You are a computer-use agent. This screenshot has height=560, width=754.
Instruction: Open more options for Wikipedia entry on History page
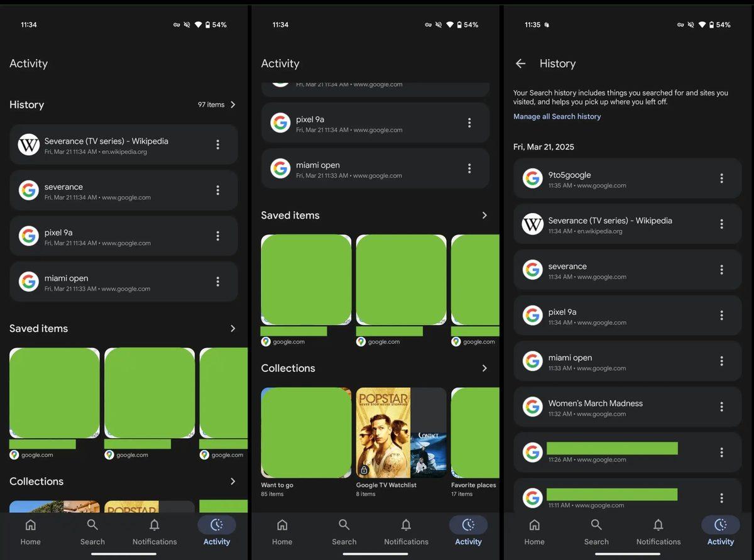[x=721, y=224]
